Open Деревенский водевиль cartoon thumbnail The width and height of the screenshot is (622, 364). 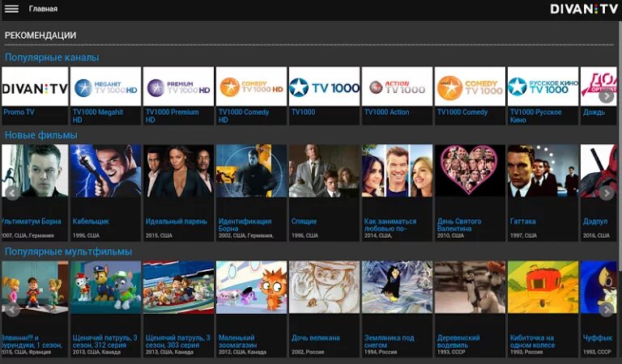click(x=470, y=287)
